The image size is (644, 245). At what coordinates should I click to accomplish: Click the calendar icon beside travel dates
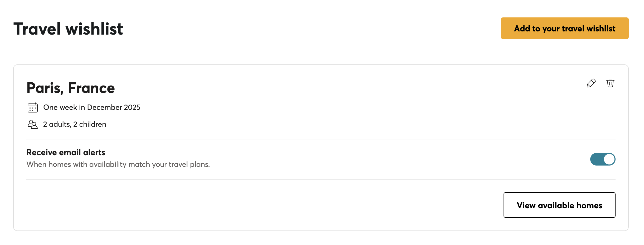[x=33, y=108]
